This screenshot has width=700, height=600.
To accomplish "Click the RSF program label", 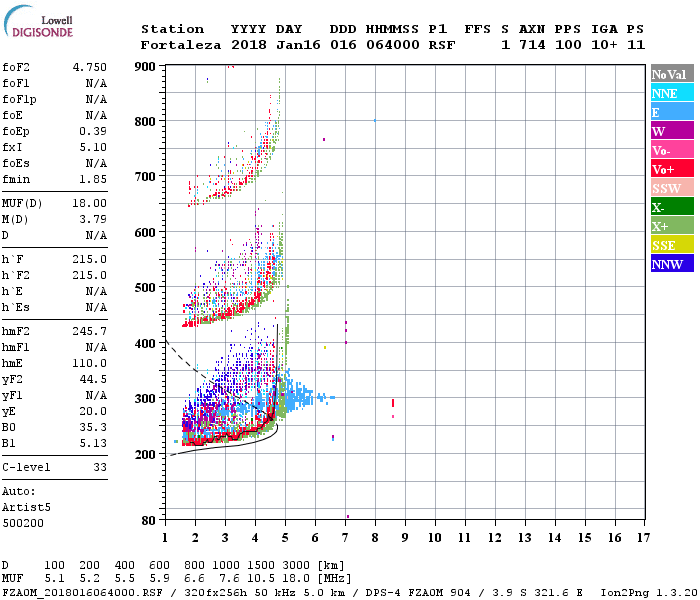I will pyautogui.click(x=442, y=45).
